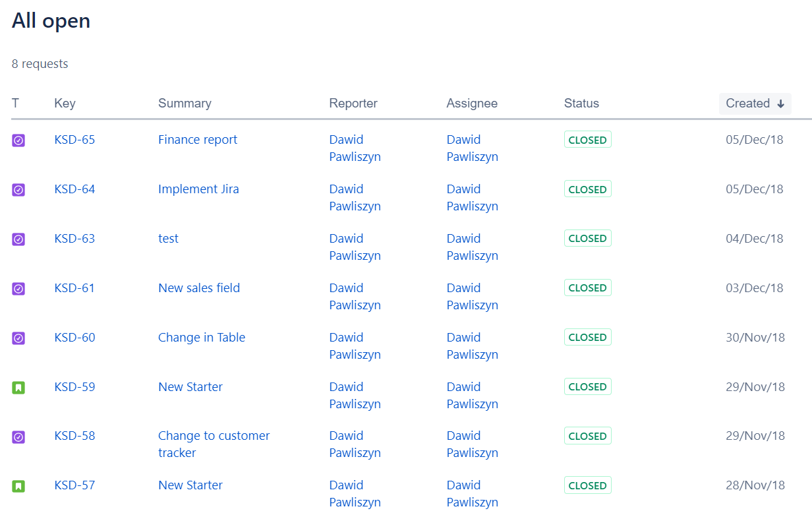Click the CLOSED status badge of KSD-60

[588, 338]
